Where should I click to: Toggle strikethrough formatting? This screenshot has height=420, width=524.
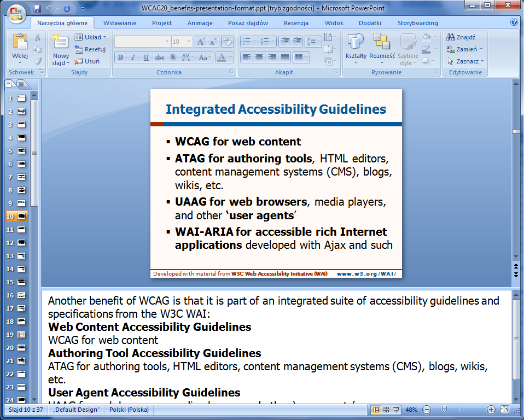tap(159, 57)
